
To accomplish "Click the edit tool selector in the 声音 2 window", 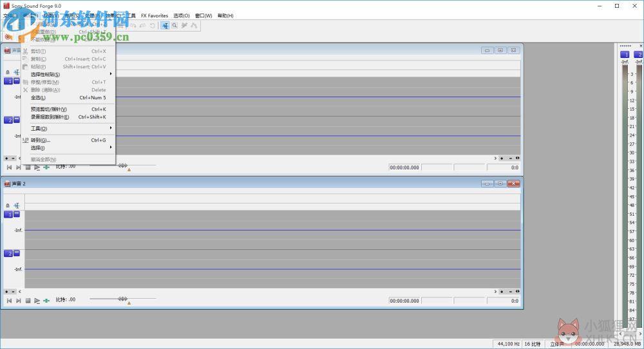I will (17, 205).
